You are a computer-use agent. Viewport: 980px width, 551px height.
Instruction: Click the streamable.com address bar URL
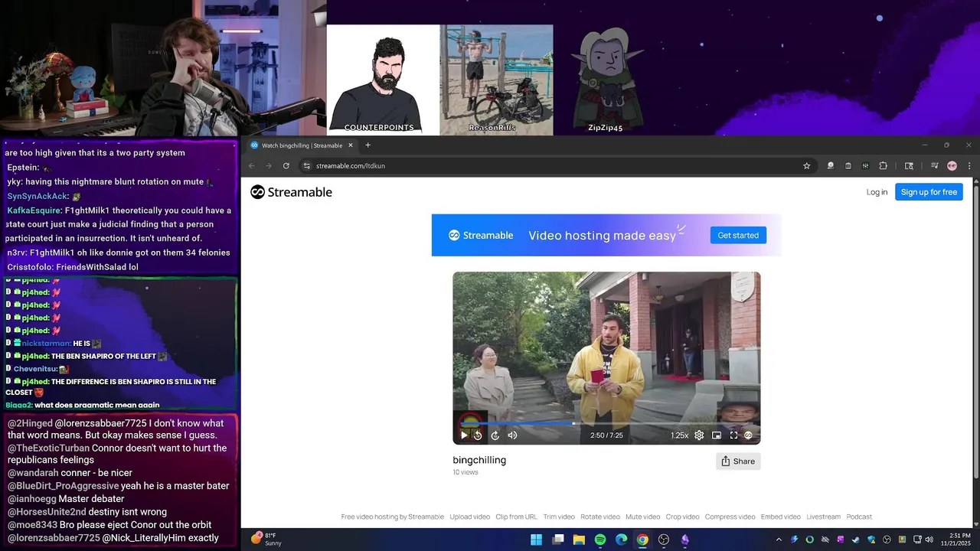[351, 166]
